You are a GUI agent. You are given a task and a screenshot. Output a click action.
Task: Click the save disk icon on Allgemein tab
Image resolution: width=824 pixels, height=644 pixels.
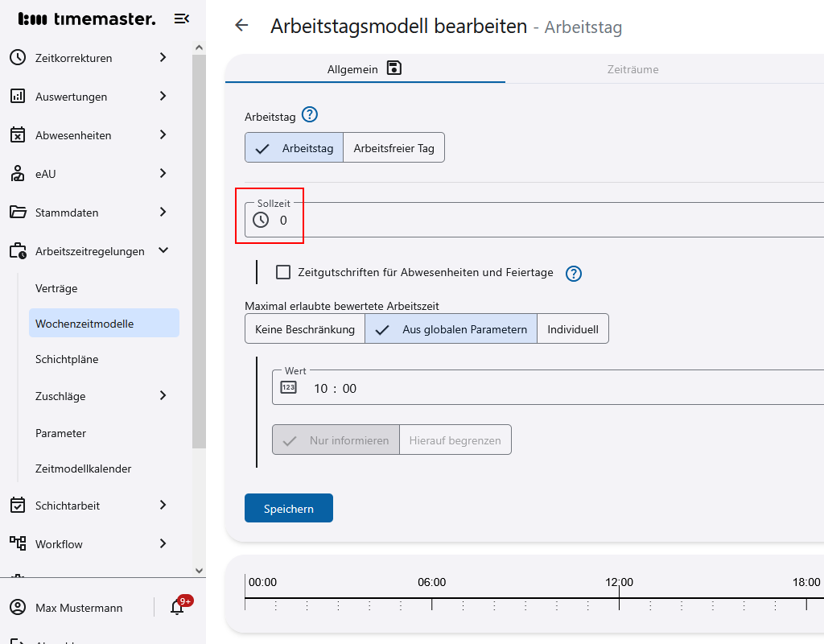pyautogui.click(x=393, y=68)
